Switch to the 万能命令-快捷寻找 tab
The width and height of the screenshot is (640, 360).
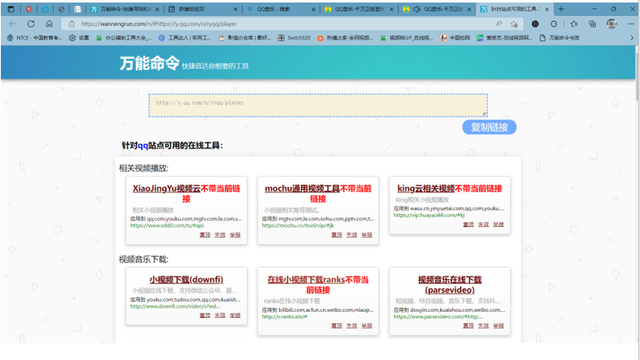pos(124,9)
